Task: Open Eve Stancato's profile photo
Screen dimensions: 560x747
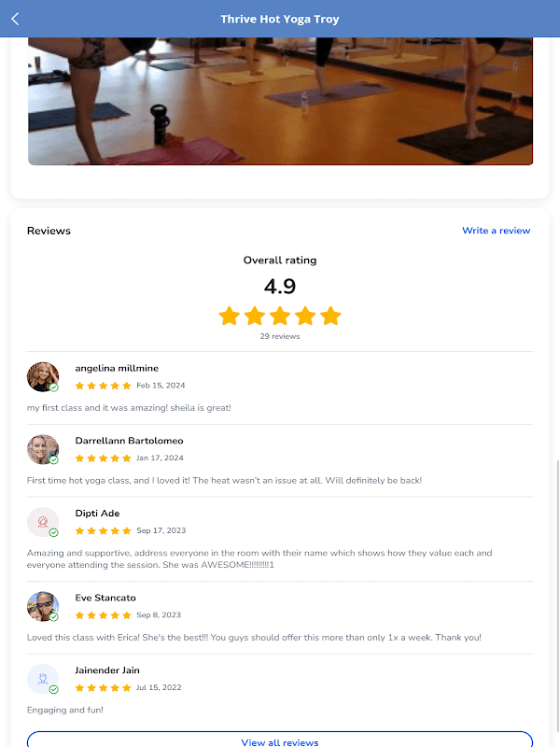Action: point(43,606)
